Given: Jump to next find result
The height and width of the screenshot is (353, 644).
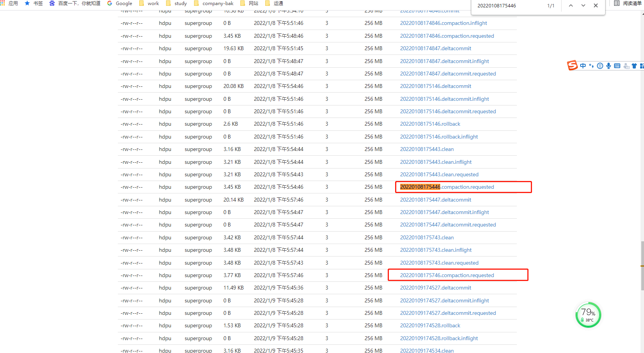Looking at the screenshot, I should [x=583, y=5].
